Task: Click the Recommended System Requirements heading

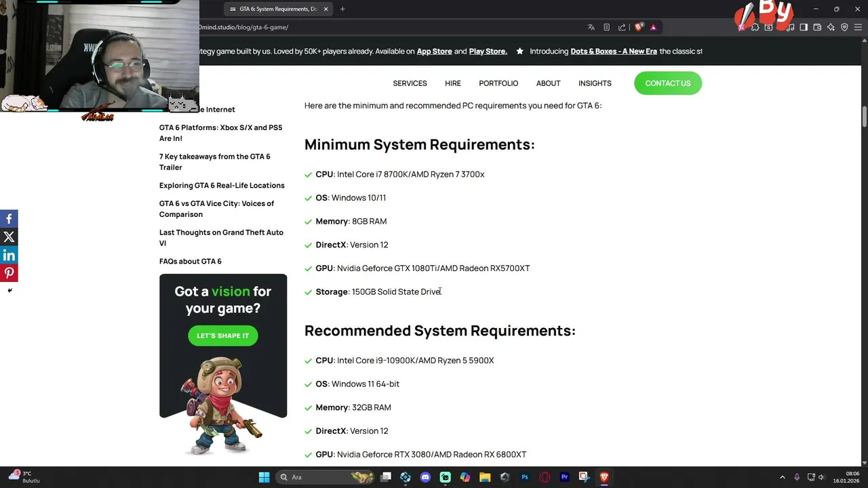Action: pos(439,330)
